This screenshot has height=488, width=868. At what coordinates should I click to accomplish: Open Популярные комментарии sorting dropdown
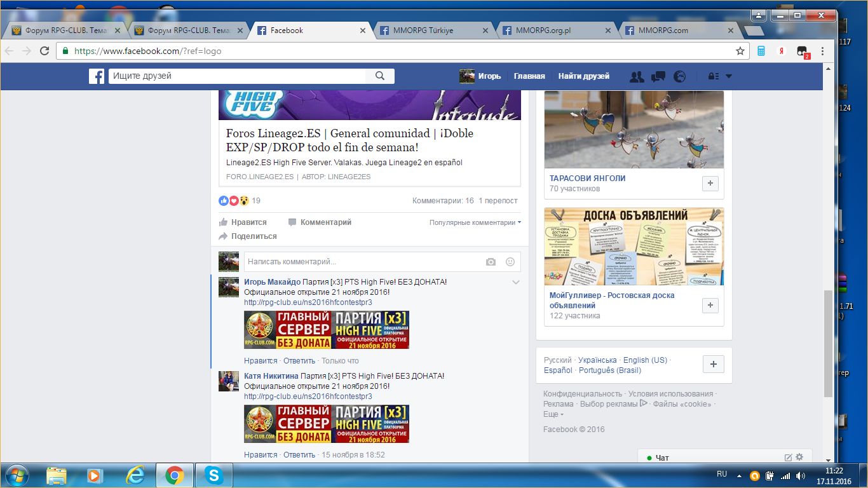click(x=475, y=222)
